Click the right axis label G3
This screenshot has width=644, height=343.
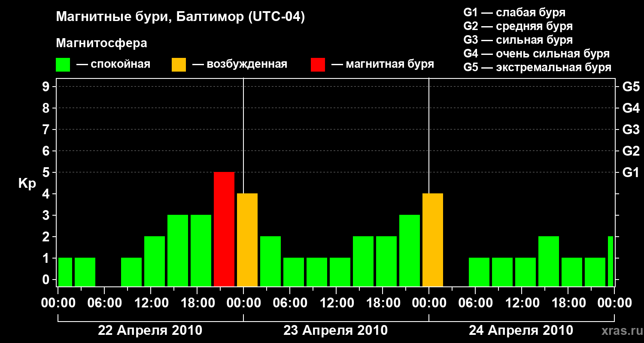[631, 129]
